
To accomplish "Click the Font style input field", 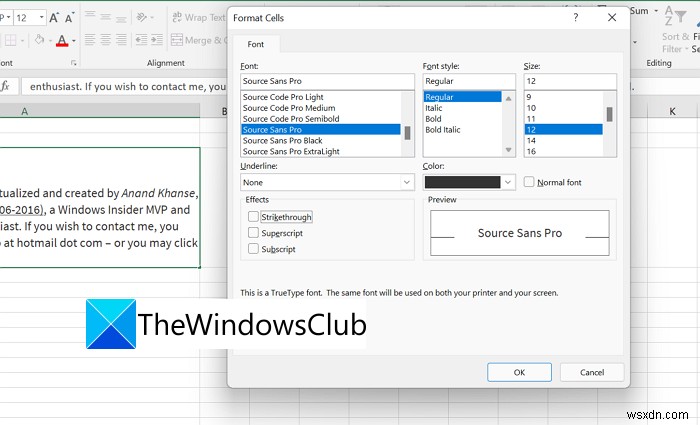I will coord(469,81).
